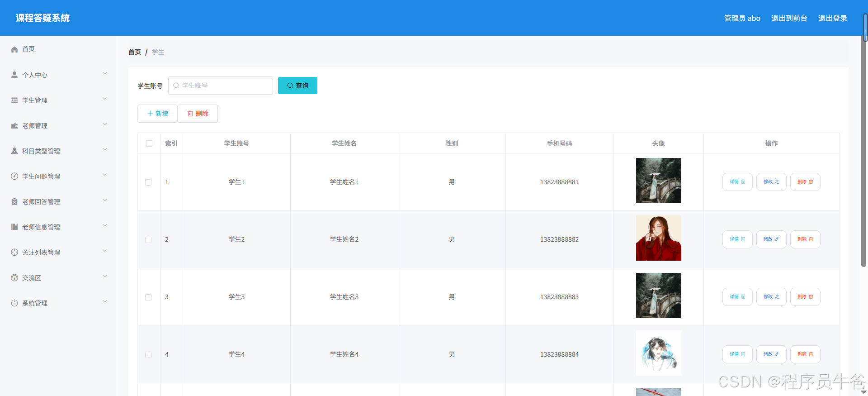The height and width of the screenshot is (396, 868).
Task: Open 学生管理 in the sidebar
Action: click(58, 100)
